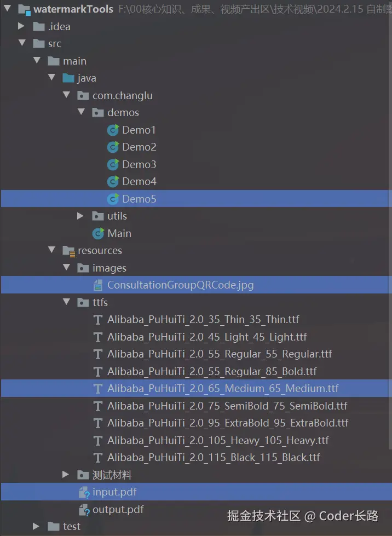Expand the utils package

(81, 216)
